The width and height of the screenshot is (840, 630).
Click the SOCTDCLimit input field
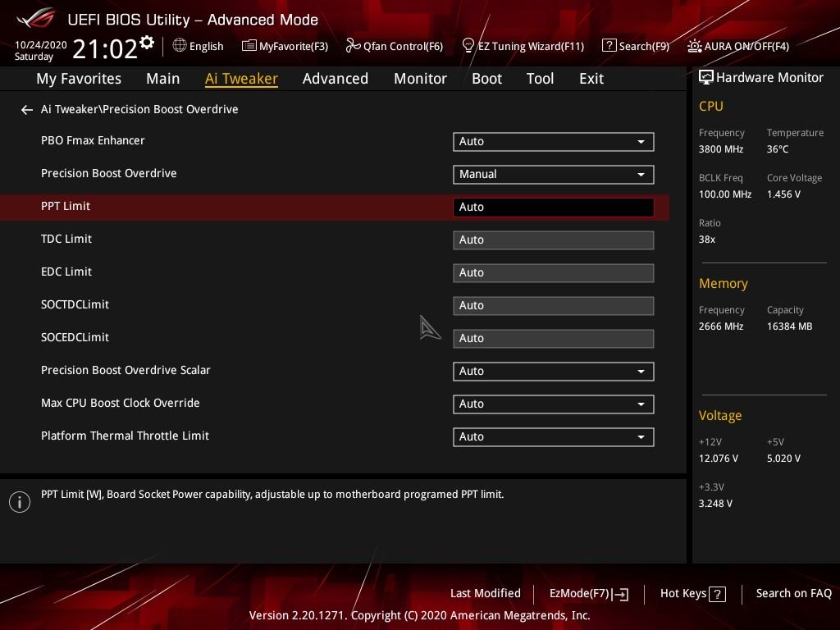tap(554, 306)
